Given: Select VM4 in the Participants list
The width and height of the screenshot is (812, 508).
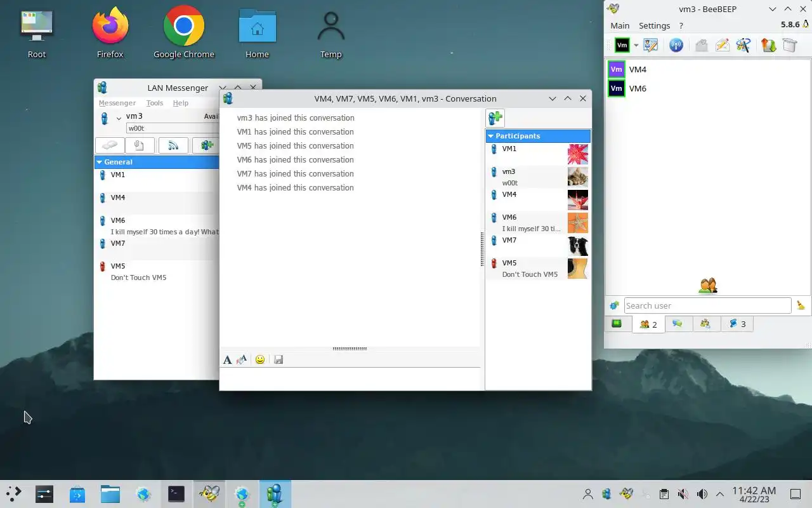Looking at the screenshot, I should click(x=538, y=199).
